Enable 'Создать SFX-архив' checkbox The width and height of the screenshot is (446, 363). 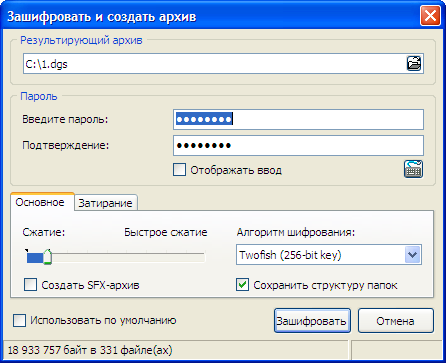(30, 285)
